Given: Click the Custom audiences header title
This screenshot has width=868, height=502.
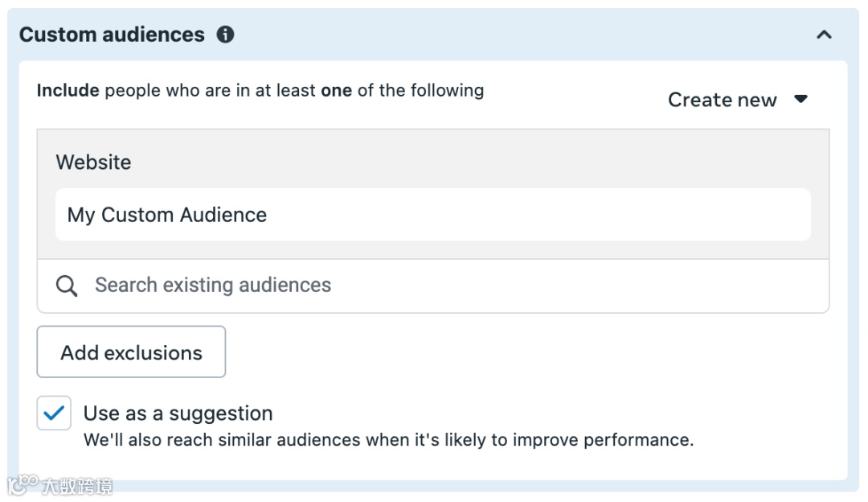Looking at the screenshot, I should (x=112, y=35).
